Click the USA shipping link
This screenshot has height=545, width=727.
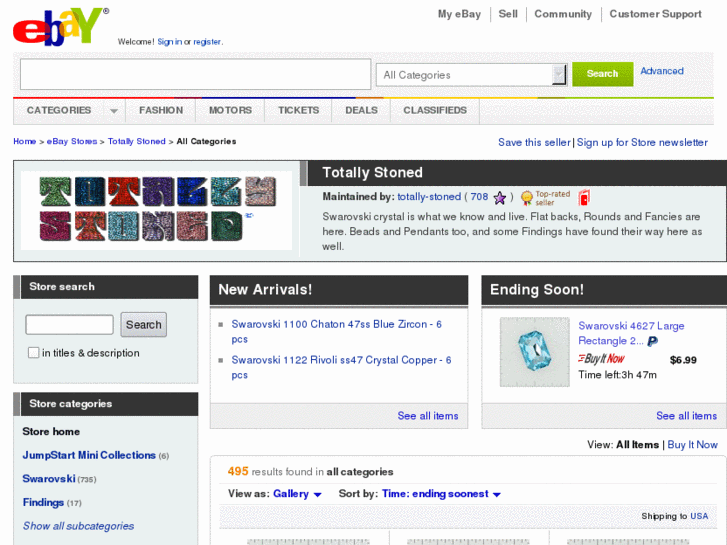tap(699, 516)
